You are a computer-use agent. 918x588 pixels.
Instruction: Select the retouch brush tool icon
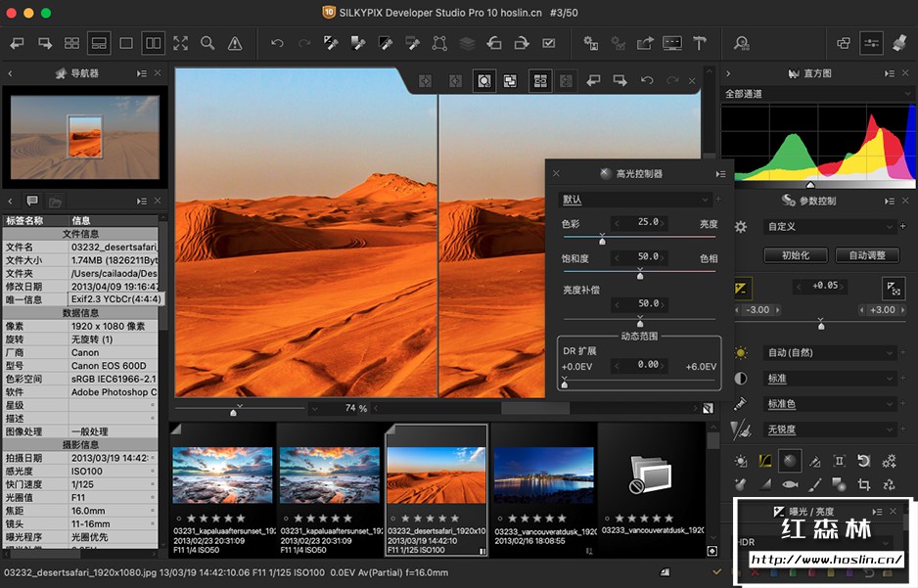(814, 484)
